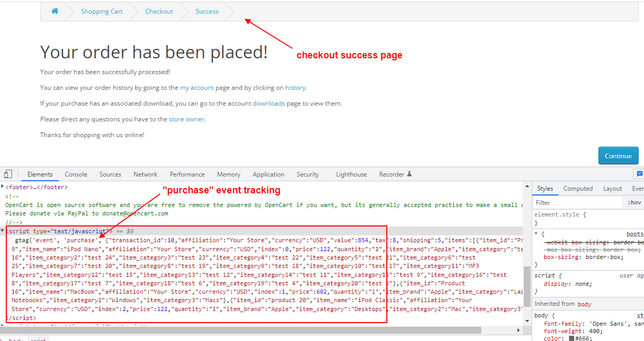
Task: Select 'Your order has been successfully processed!' text
Action: 105,72
